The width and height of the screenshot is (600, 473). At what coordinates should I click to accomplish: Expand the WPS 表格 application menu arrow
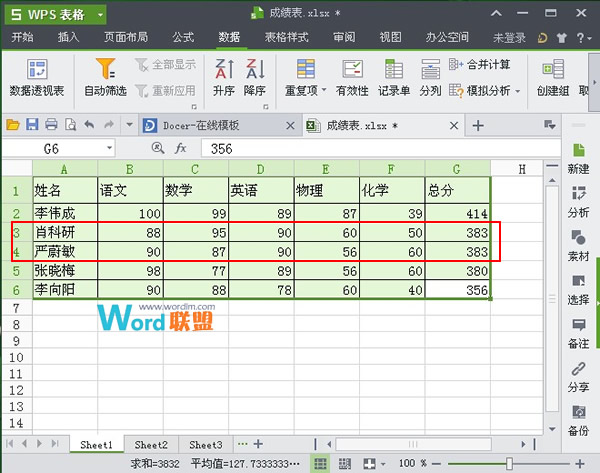point(100,15)
